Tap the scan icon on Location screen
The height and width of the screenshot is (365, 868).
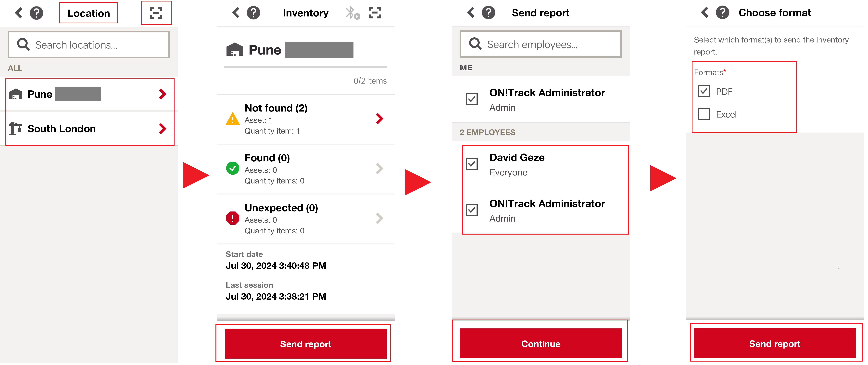[x=156, y=13]
